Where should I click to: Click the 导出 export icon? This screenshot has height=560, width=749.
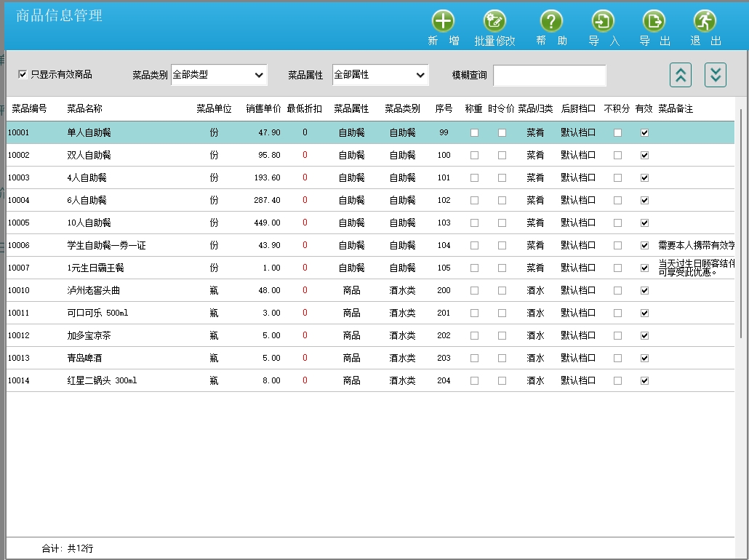click(x=654, y=21)
